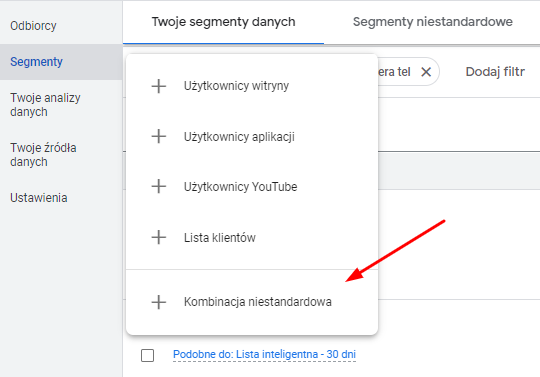The width and height of the screenshot is (540, 377).
Task: Click plus icon beside Użytkownicy YouTube
Action: [x=159, y=187]
